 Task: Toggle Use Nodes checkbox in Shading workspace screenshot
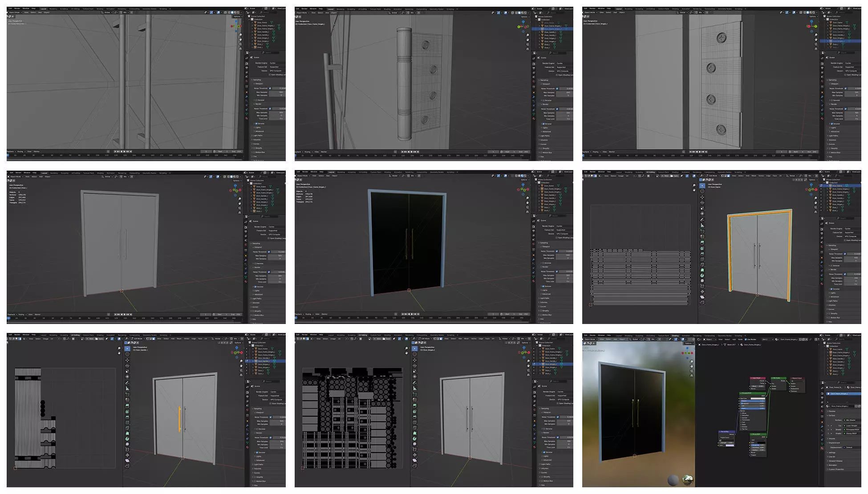point(746,339)
